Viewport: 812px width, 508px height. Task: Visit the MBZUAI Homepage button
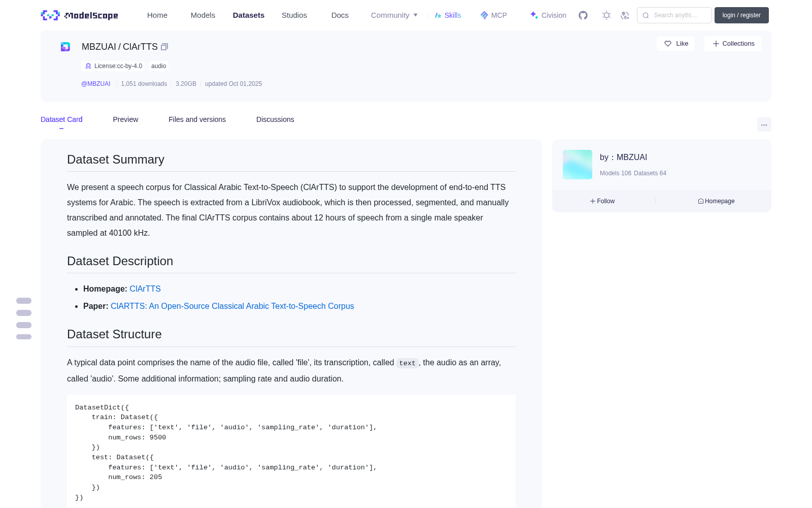point(716,201)
